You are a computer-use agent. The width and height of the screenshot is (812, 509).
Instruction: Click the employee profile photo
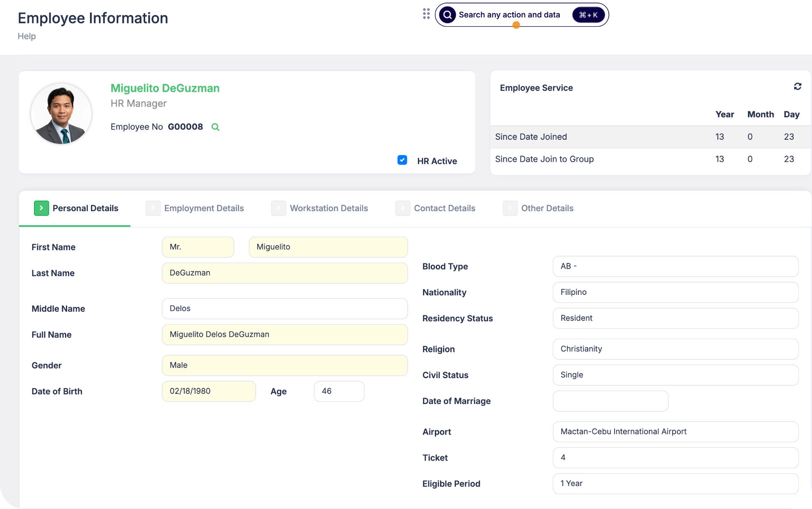[61, 113]
